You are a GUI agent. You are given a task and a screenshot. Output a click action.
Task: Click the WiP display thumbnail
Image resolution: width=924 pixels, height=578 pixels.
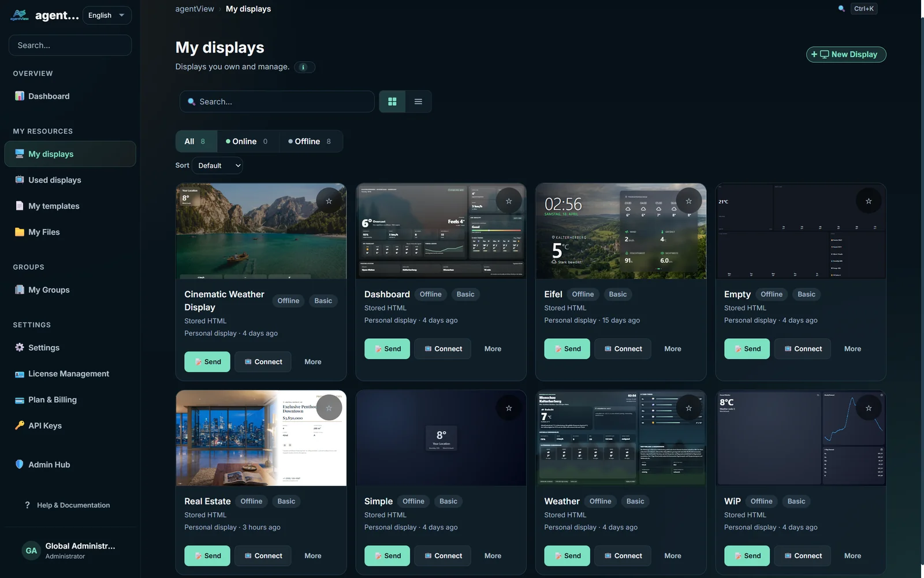point(800,438)
